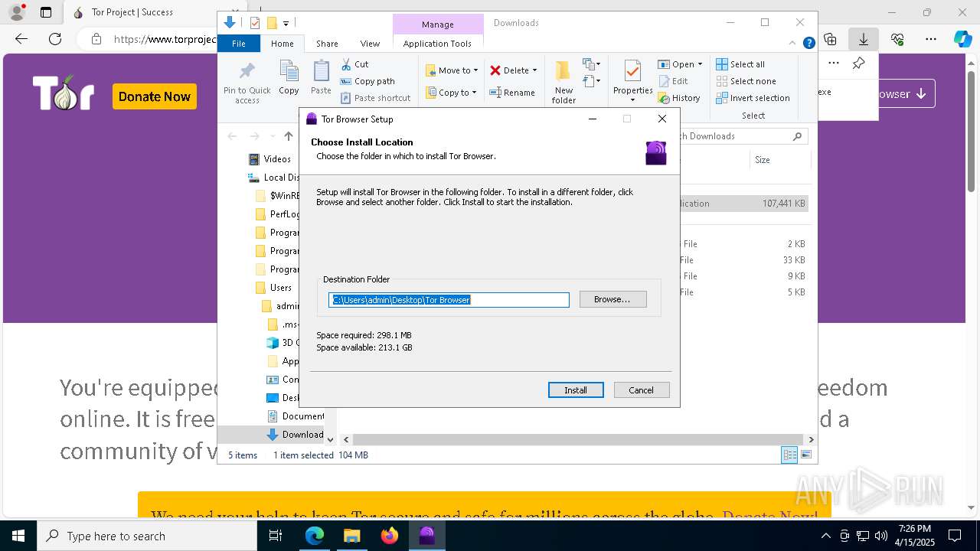Click the Size column header

click(763, 160)
